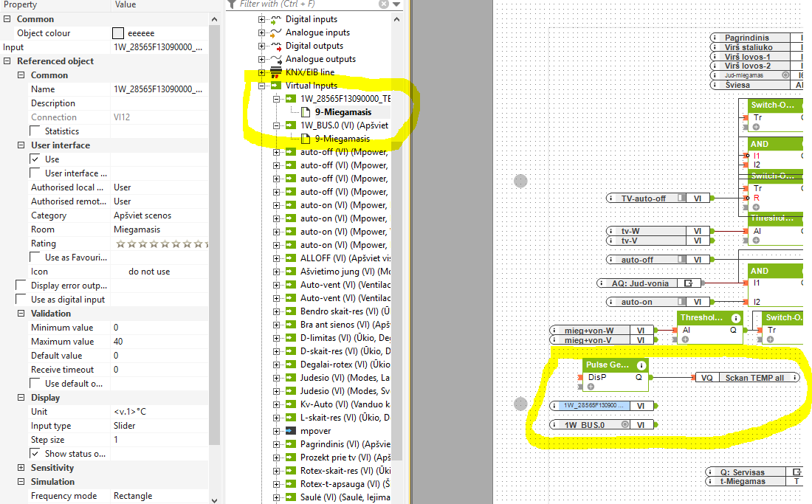Enable Use as digital input checkbox
The width and height of the screenshot is (812, 504).
tap(21, 299)
